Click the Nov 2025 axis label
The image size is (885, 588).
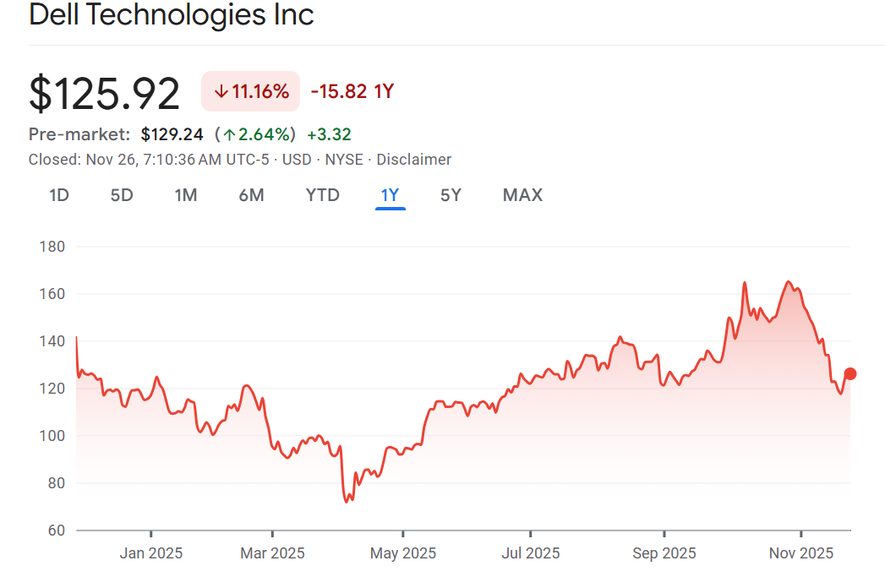click(x=800, y=553)
